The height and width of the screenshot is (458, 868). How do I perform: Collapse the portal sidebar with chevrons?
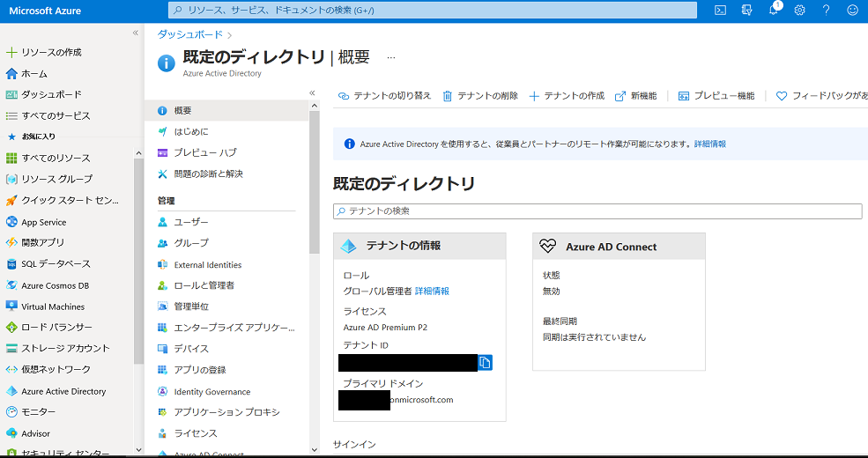point(135,33)
